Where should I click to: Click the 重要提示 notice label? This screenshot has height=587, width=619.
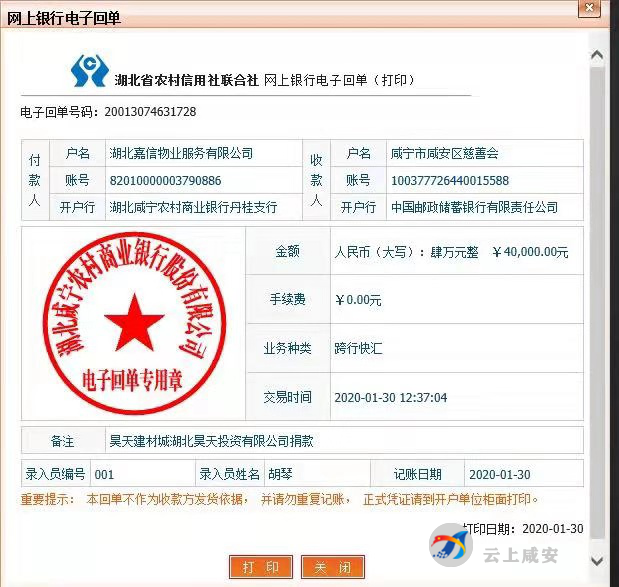point(47,500)
